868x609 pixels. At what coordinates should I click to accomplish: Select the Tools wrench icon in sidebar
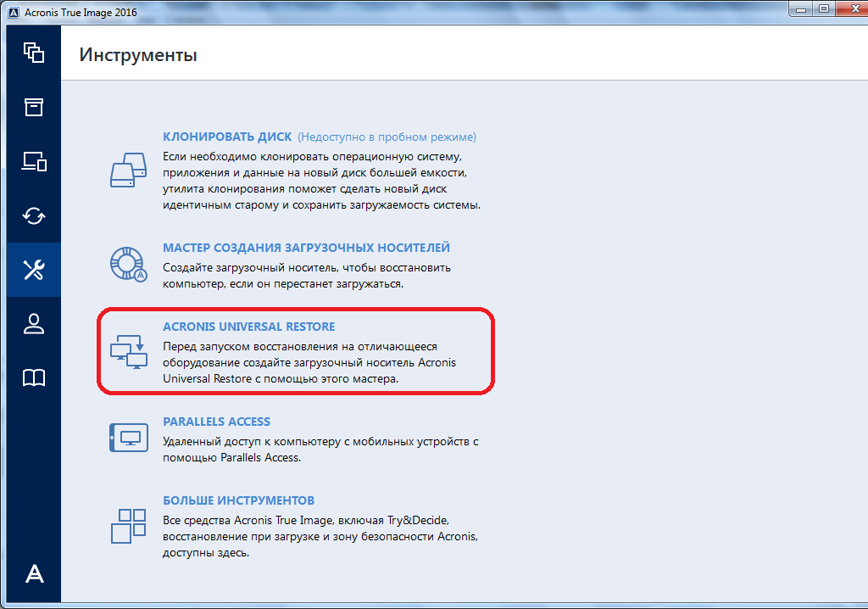pos(34,270)
